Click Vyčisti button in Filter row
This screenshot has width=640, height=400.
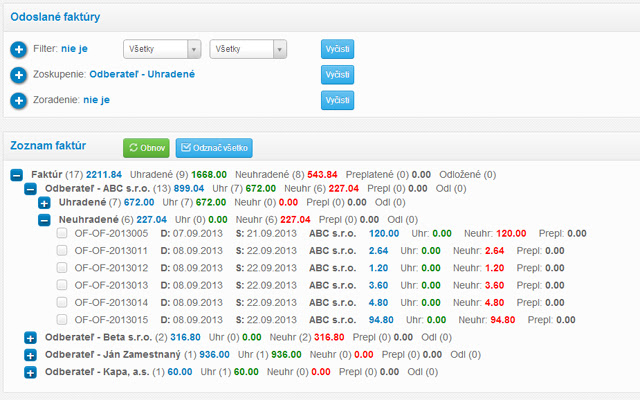pos(337,49)
